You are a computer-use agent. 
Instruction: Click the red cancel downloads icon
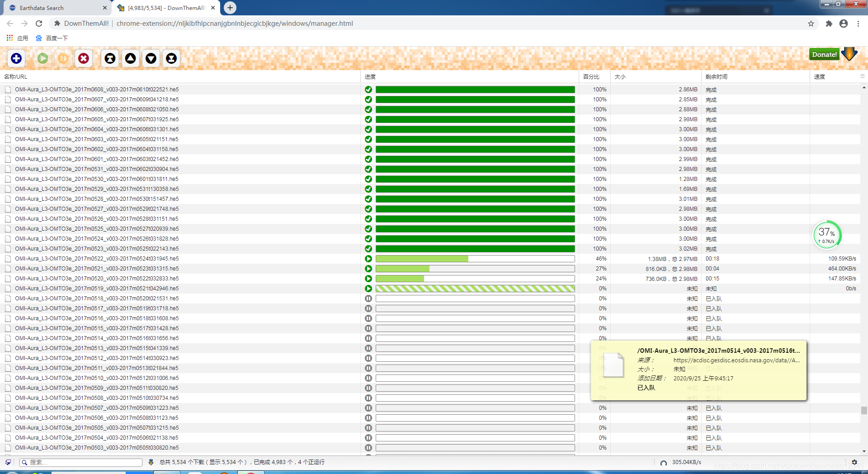tap(84, 58)
